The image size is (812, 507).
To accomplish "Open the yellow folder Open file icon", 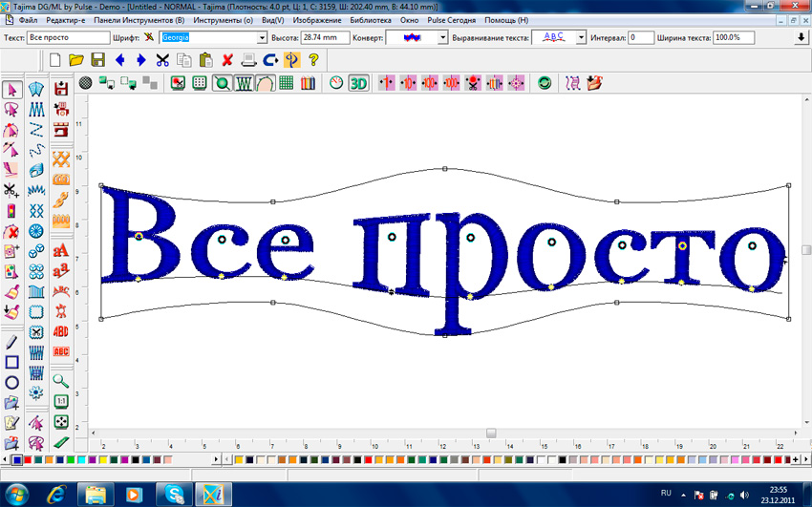I will click(76, 59).
